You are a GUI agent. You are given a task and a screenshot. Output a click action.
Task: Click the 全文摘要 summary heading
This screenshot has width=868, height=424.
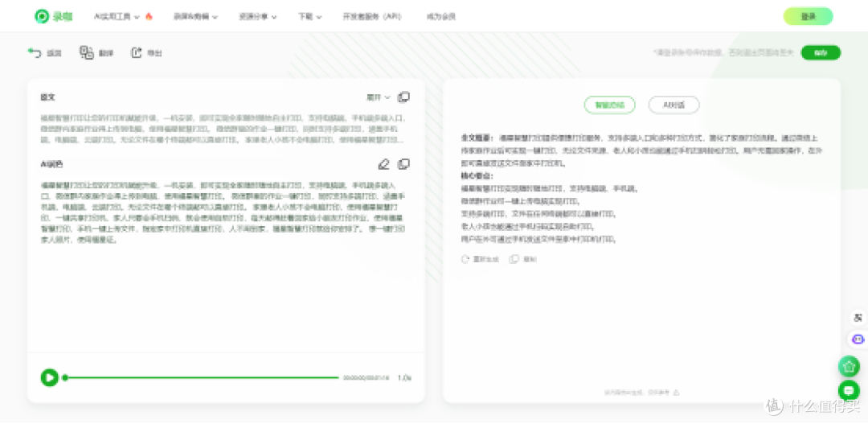[478, 138]
